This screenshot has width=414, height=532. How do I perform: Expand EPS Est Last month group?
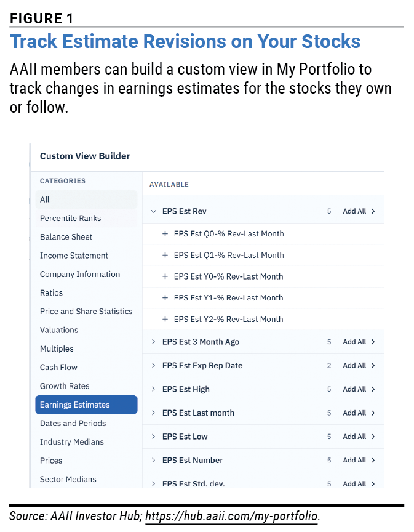click(x=154, y=413)
